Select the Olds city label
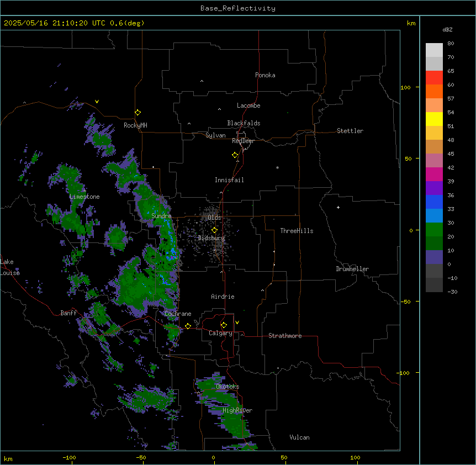 (x=214, y=218)
